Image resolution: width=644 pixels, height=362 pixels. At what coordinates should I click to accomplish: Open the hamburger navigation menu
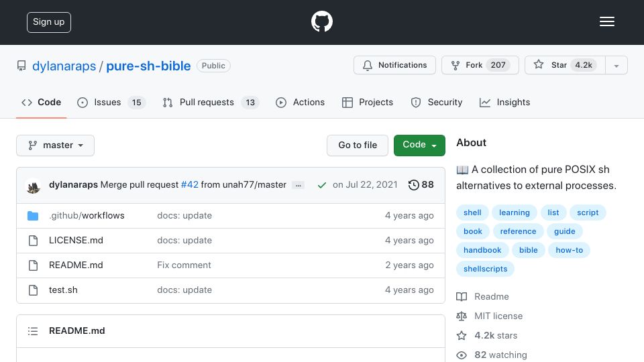606,21
